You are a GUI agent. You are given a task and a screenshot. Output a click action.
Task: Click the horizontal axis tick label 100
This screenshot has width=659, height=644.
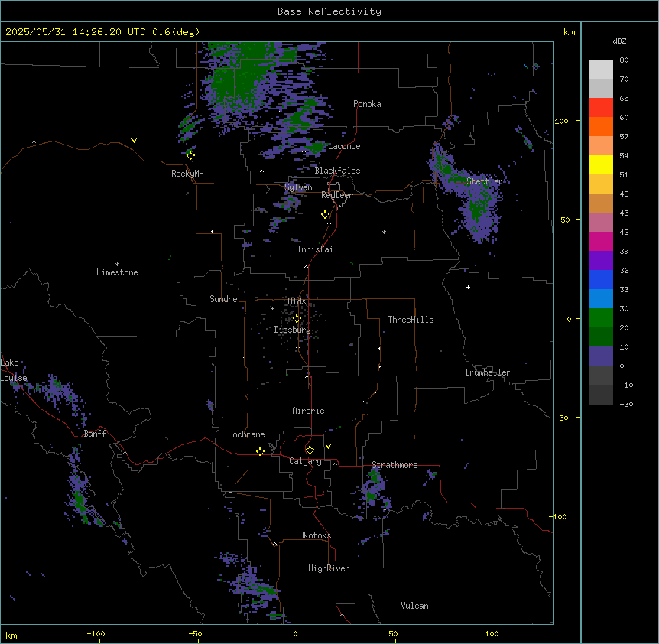pyautogui.click(x=492, y=633)
